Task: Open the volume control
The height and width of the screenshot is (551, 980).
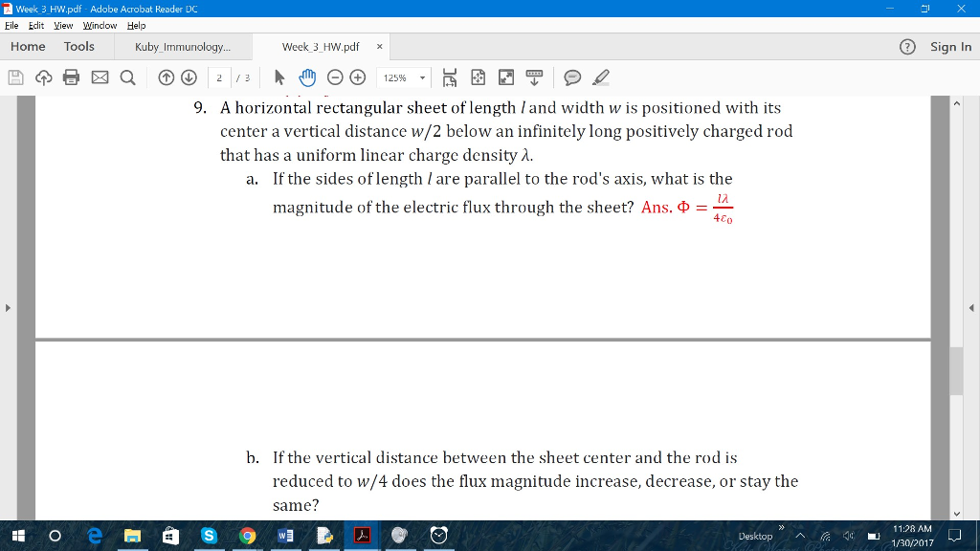Action: pyautogui.click(x=848, y=536)
